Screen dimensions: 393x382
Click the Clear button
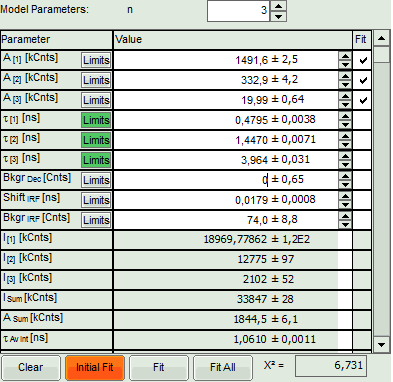31,367
